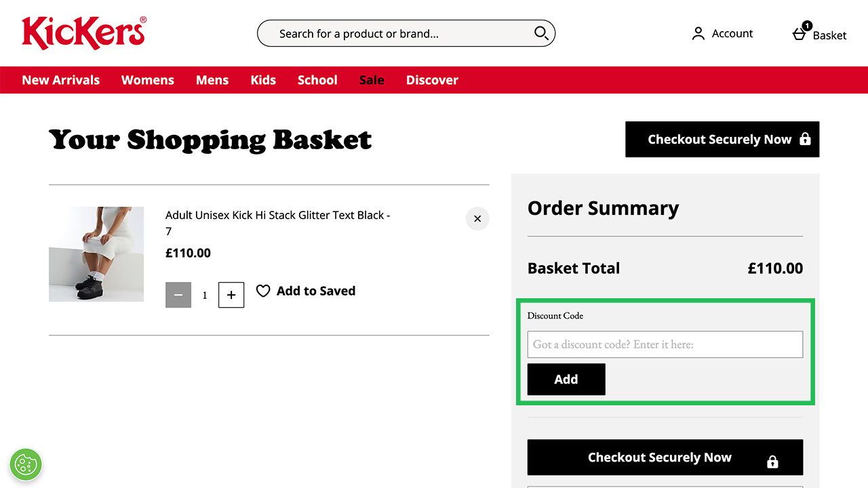Click the Basket Total amount £110.00

point(775,268)
